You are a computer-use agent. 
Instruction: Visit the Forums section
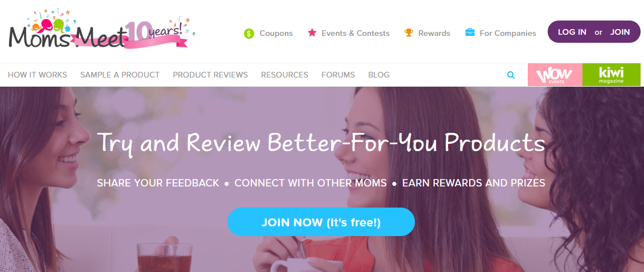pyautogui.click(x=338, y=75)
